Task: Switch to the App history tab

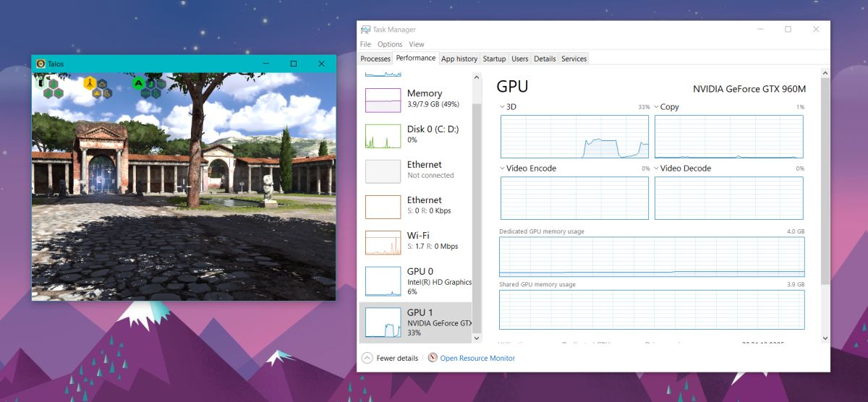Action: click(x=459, y=59)
